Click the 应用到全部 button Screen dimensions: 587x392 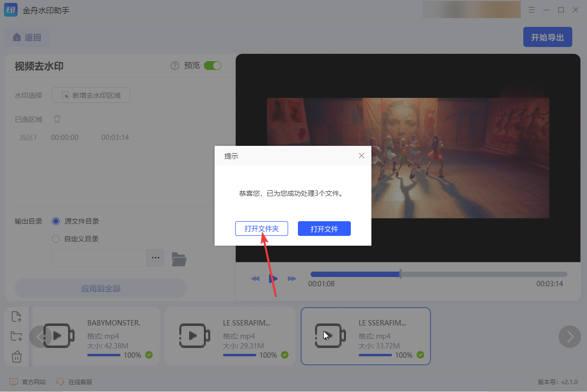(101, 288)
